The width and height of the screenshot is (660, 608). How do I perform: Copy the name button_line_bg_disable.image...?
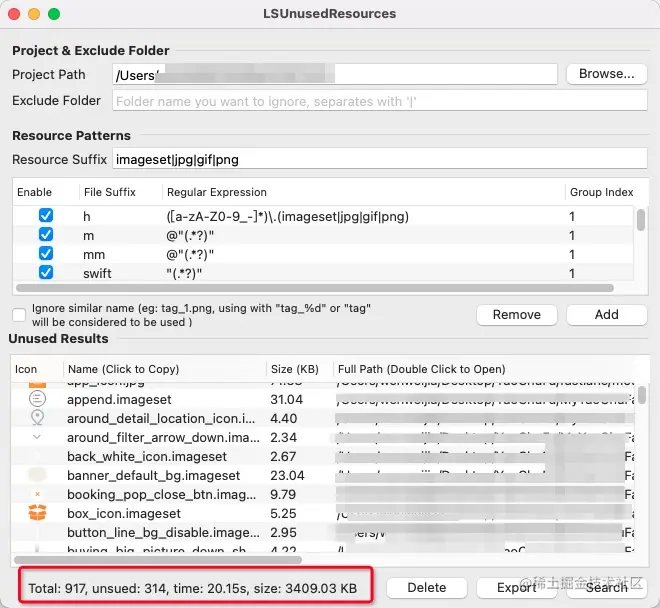tap(163, 532)
